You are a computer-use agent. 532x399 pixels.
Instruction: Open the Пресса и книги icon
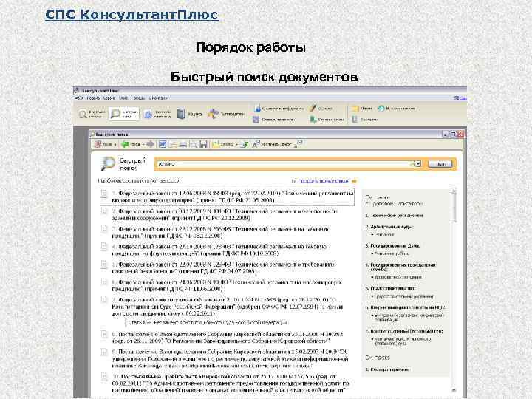313,120
